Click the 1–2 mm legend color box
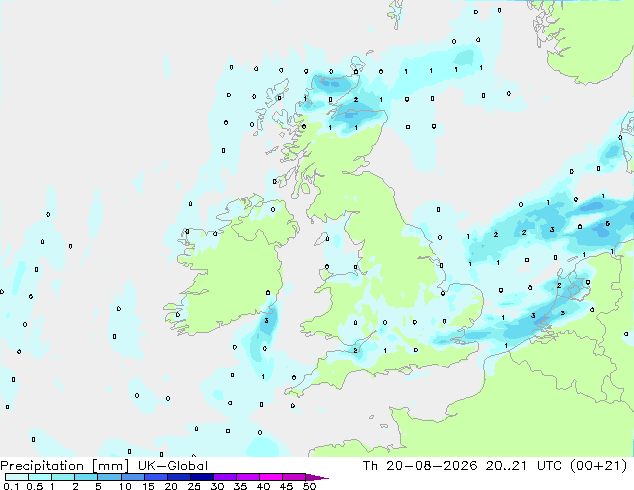 point(63,477)
